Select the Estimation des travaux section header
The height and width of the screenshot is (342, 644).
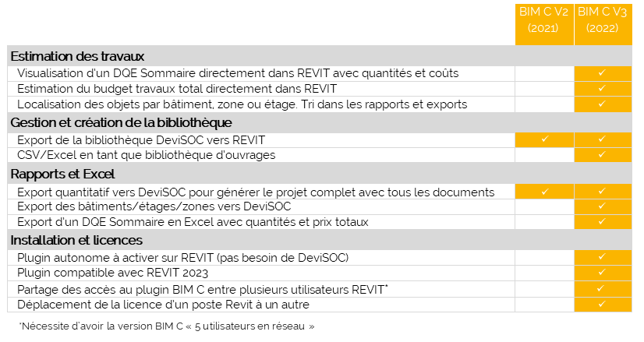(x=77, y=56)
